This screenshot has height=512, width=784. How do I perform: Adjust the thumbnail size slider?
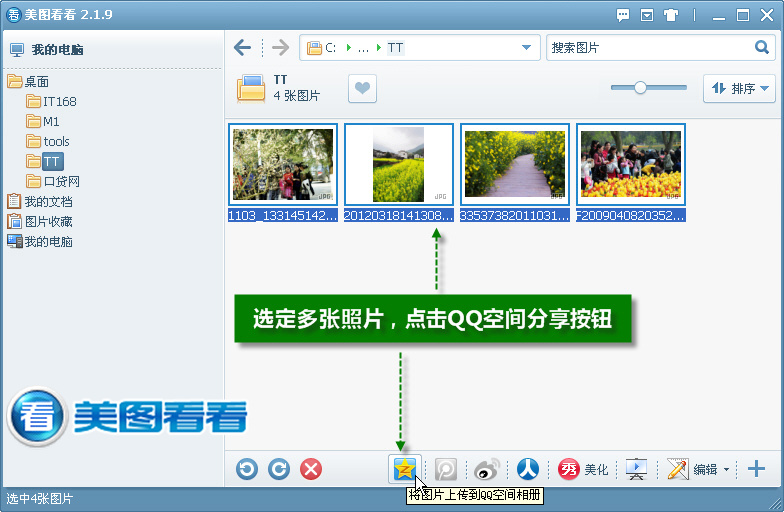[x=640, y=88]
